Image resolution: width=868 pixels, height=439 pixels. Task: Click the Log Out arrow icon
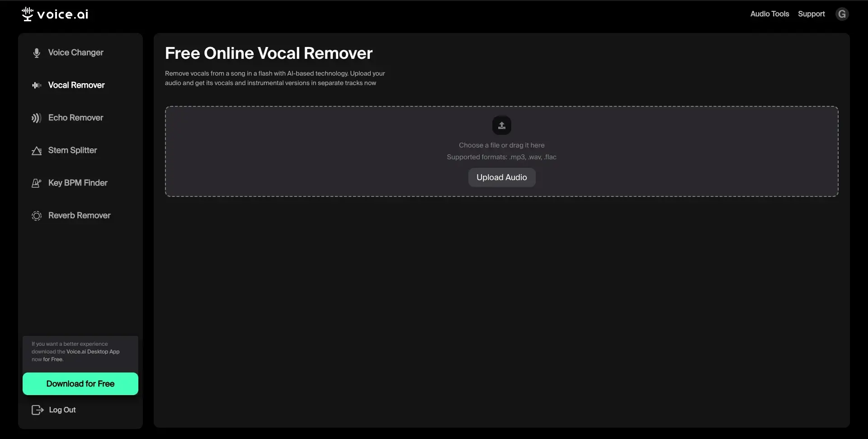pos(38,410)
